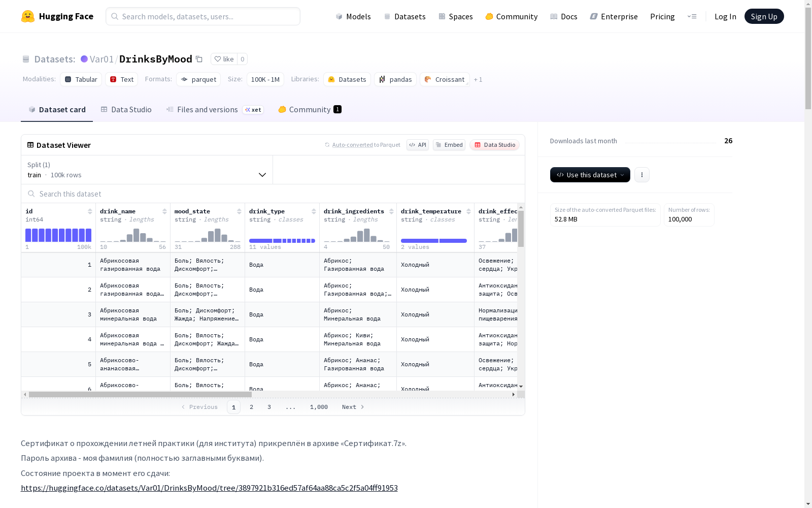Click the search icon in dataset search
This screenshot has height=508, width=812.
(x=31, y=194)
